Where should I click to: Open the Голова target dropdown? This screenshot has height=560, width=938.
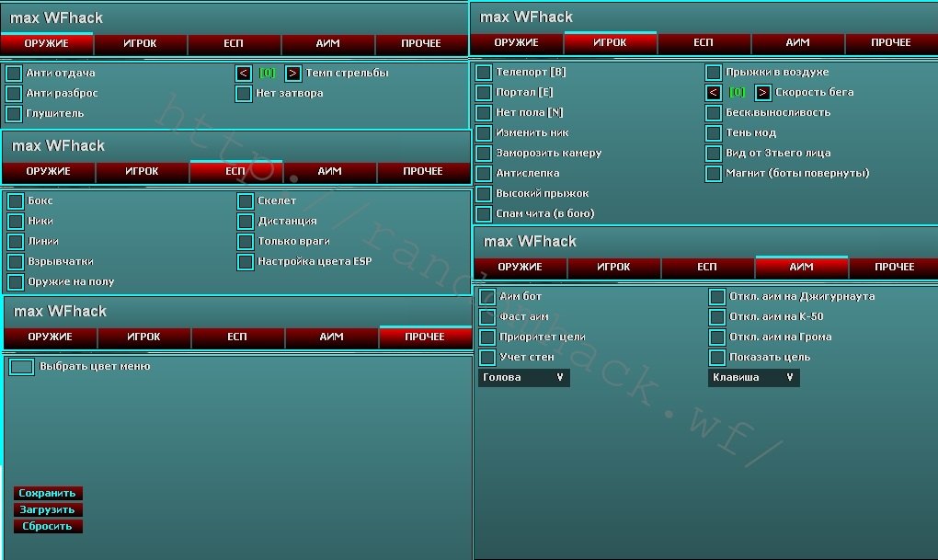[x=523, y=378]
